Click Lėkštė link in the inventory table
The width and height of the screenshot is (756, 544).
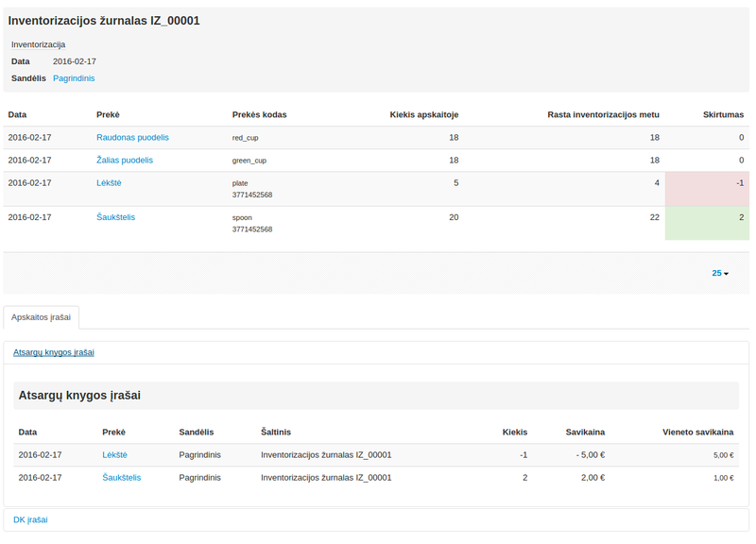click(x=109, y=182)
